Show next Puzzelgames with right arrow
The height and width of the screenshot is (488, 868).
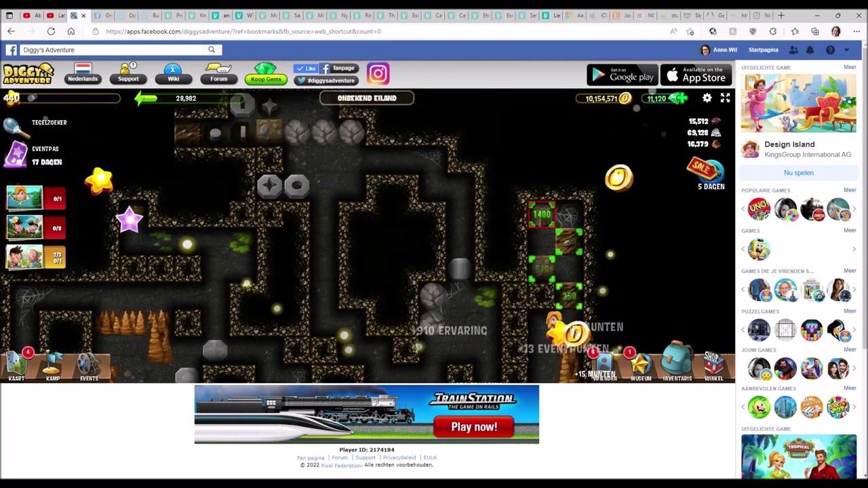pyautogui.click(x=854, y=330)
